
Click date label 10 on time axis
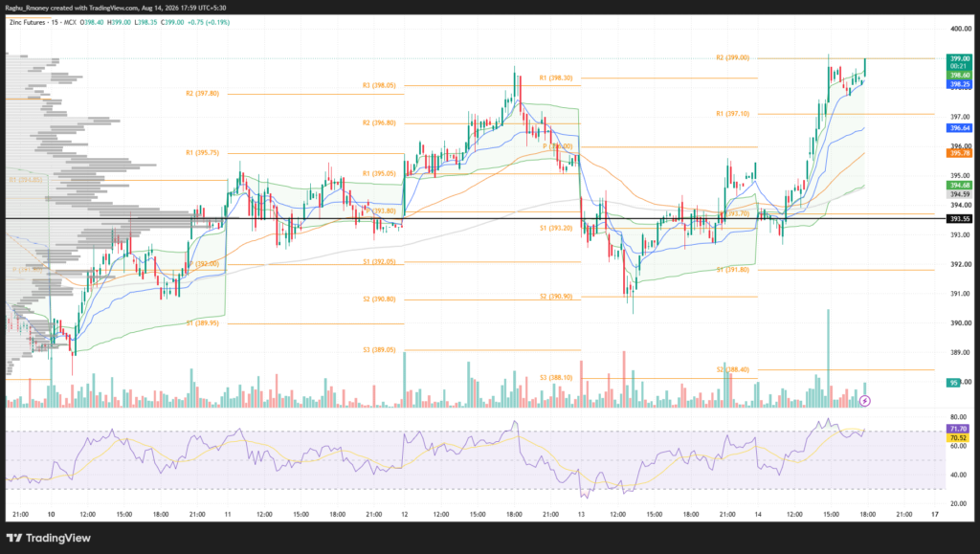tap(52, 515)
